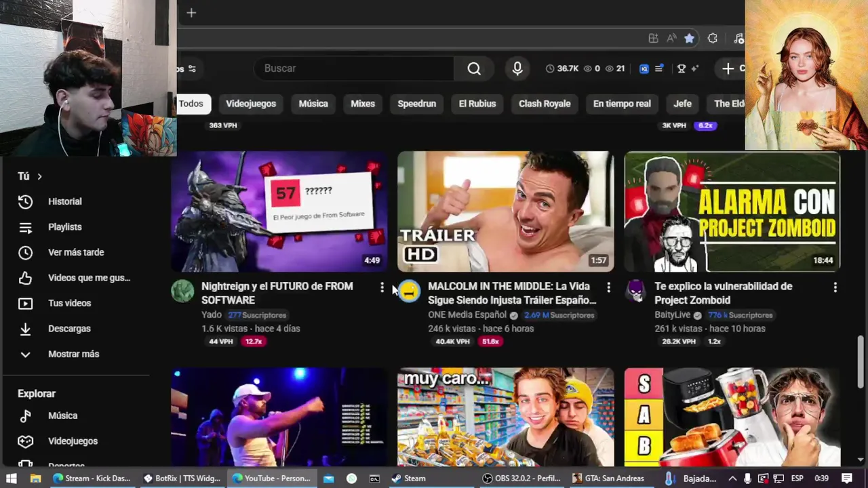Open ONE Media Español channel name link

click(467, 315)
